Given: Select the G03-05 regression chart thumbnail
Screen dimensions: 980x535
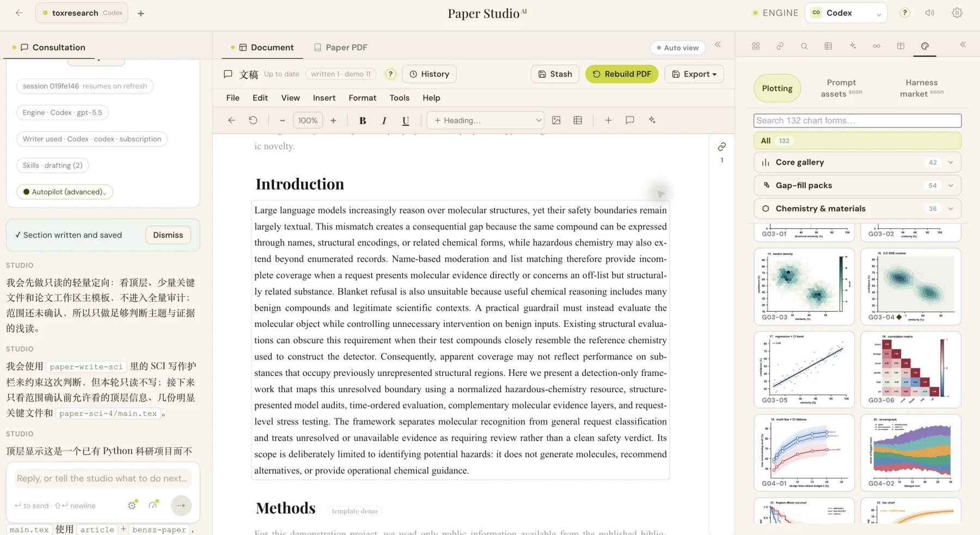Looking at the screenshot, I should point(804,370).
